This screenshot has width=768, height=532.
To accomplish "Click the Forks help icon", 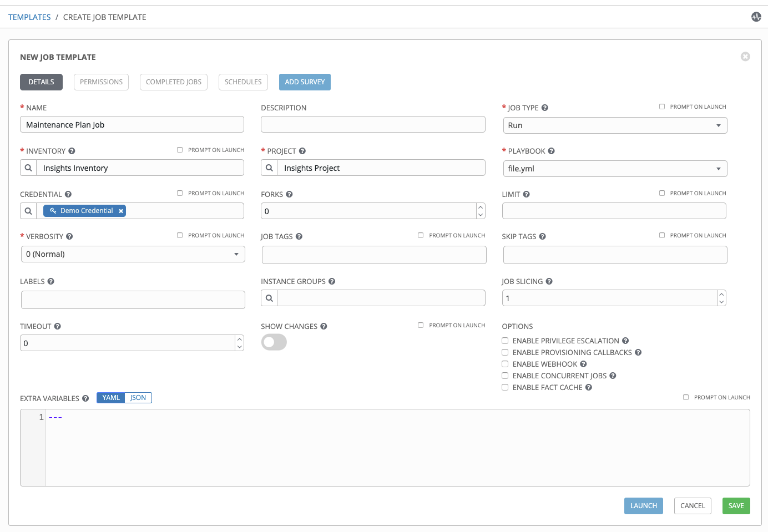I will click(289, 194).
